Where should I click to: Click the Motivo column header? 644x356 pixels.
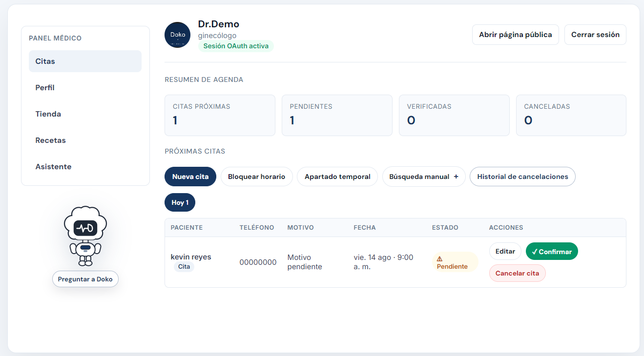coord(300,227)
